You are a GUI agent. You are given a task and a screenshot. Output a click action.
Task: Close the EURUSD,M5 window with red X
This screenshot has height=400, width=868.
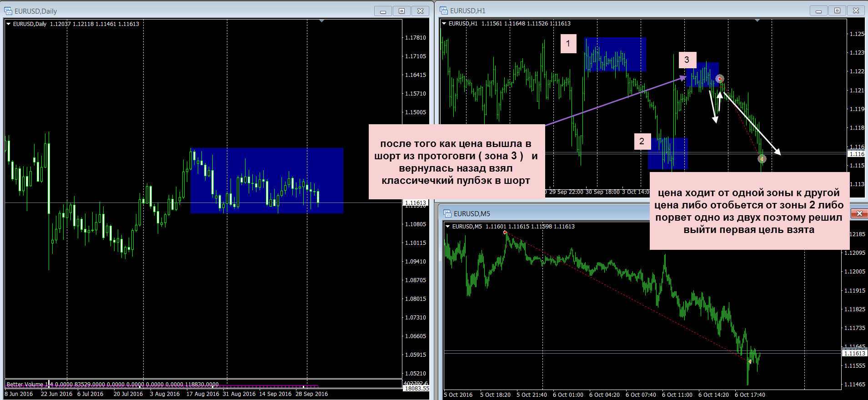pyautogui.click(x=859, y=213)
